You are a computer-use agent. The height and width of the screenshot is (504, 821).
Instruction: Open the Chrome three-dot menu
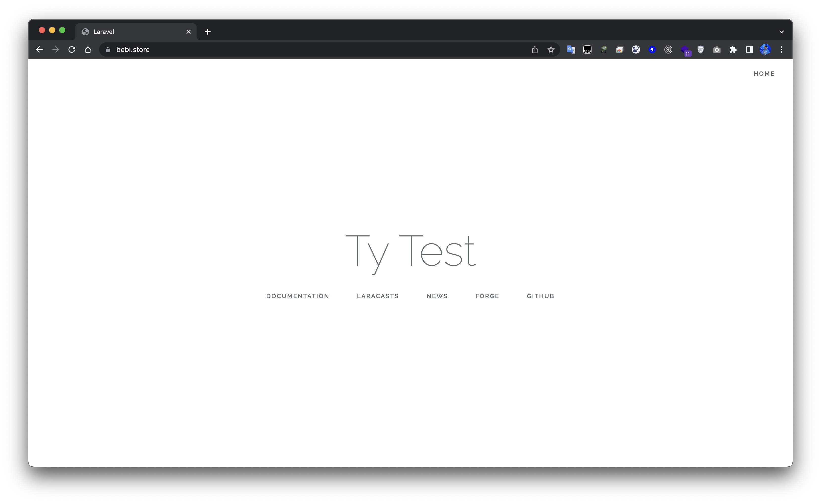pyautogui.click(x=781, y=50)
